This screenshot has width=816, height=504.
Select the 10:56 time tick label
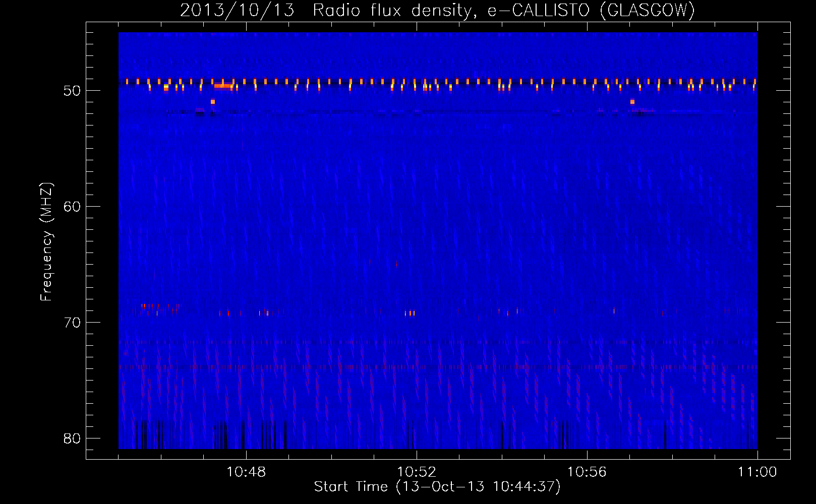coord(587,472)
